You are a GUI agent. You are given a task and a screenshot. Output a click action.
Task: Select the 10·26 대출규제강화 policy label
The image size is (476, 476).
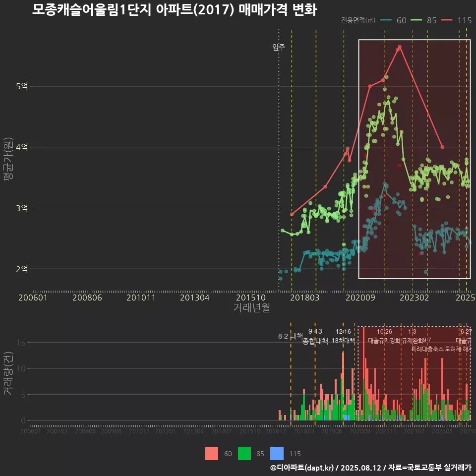[384, 336]
